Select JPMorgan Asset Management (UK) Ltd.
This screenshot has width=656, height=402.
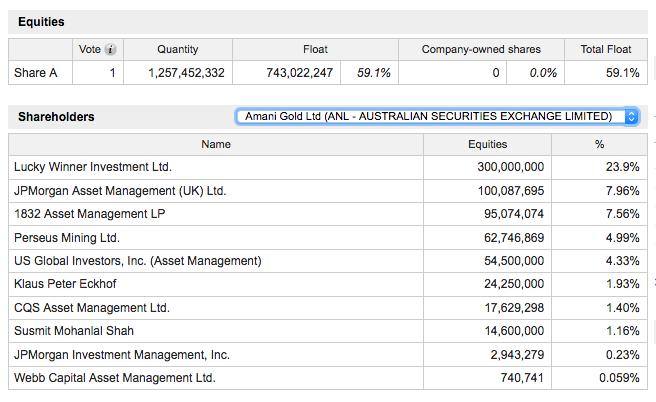point(120,191)
